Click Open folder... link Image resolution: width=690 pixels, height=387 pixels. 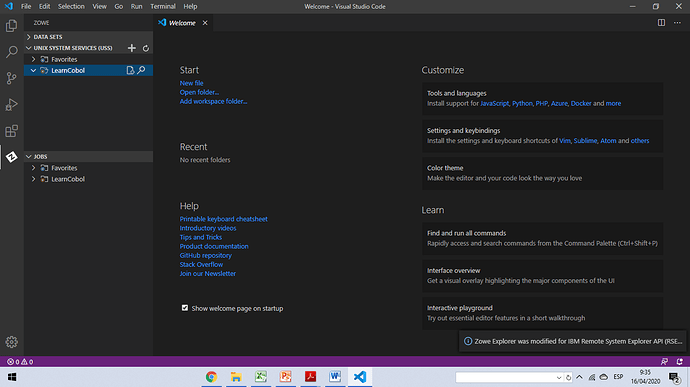coord(199,92)
